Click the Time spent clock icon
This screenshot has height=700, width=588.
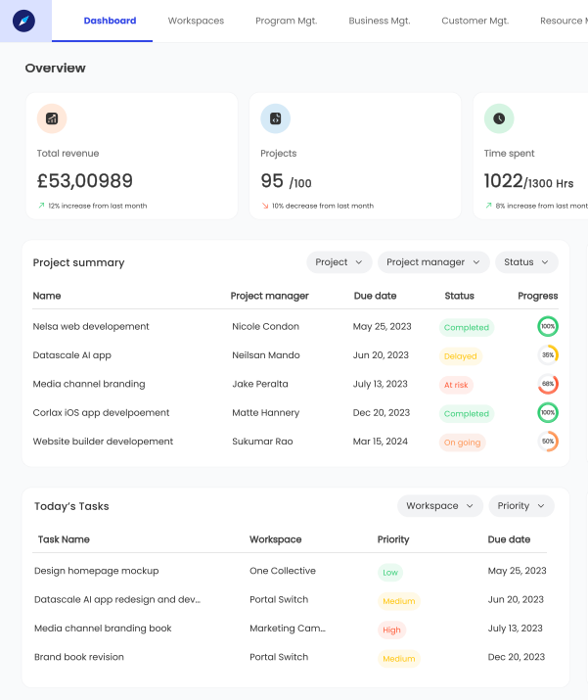coord(499,118)
